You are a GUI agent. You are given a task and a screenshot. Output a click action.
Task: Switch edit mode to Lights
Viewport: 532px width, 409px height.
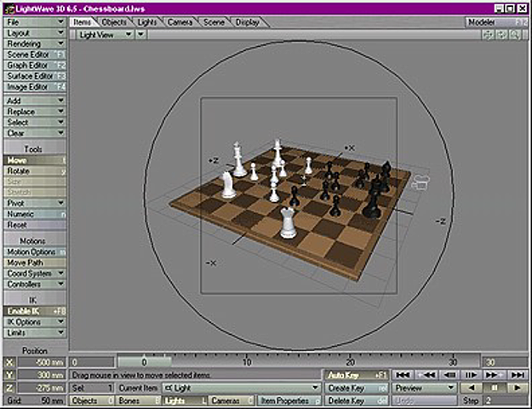(x=185, y=400)
